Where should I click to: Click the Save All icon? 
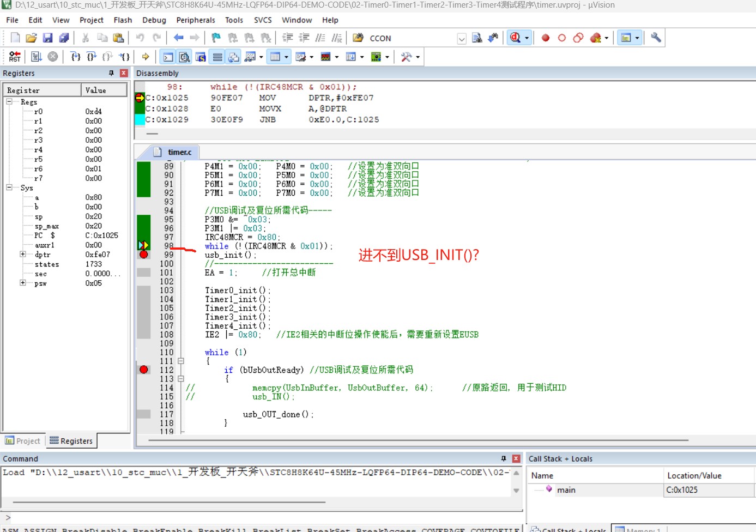pos(64,38)
